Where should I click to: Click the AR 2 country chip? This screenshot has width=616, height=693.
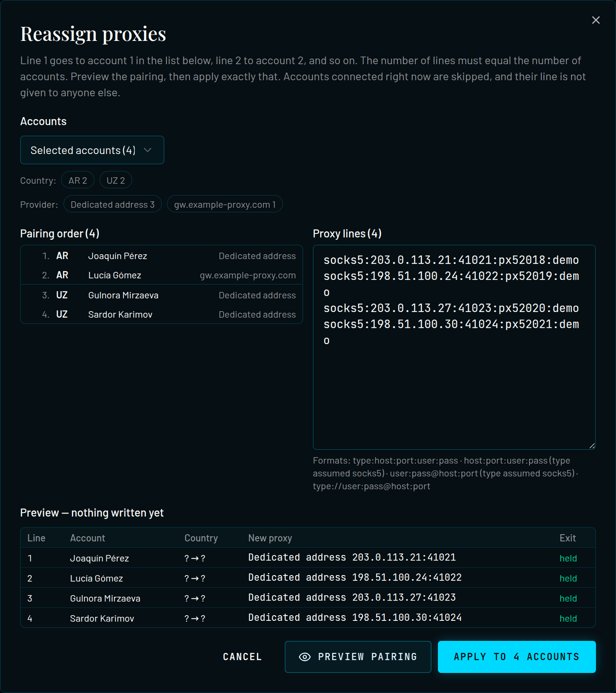click(78, 180)
